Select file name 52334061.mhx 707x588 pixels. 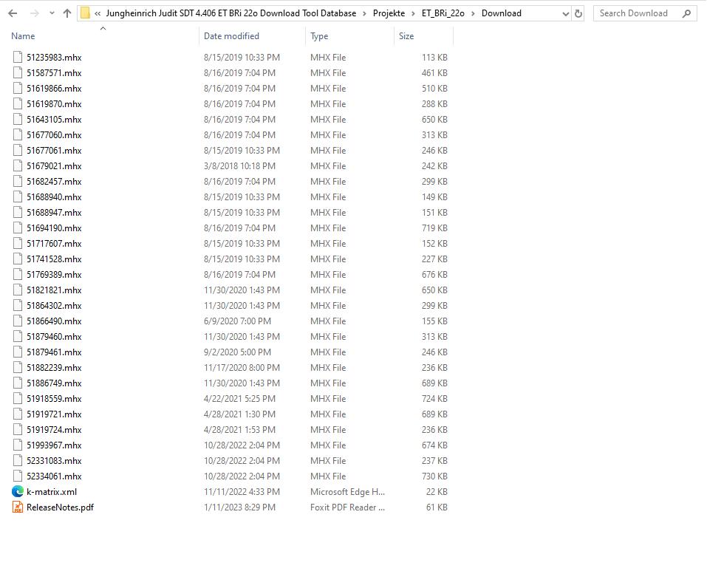(54, 476)
